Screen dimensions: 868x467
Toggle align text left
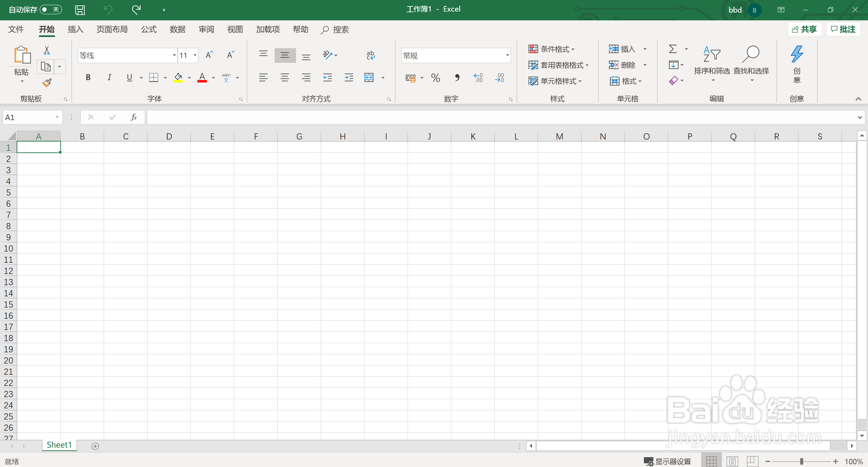click(x=263, y=77)
